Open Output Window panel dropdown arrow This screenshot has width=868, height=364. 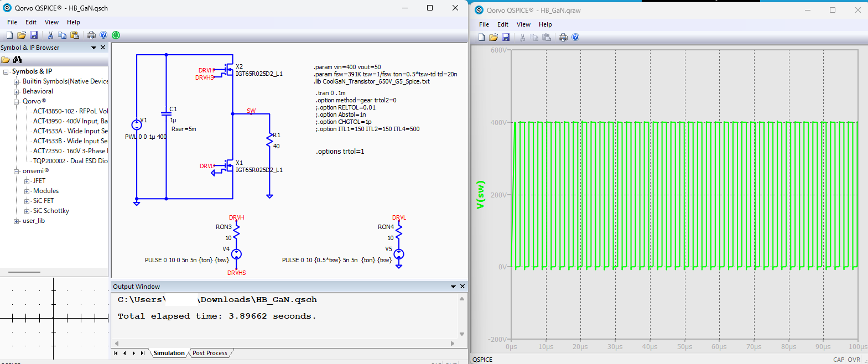click(x=453, y=287)
